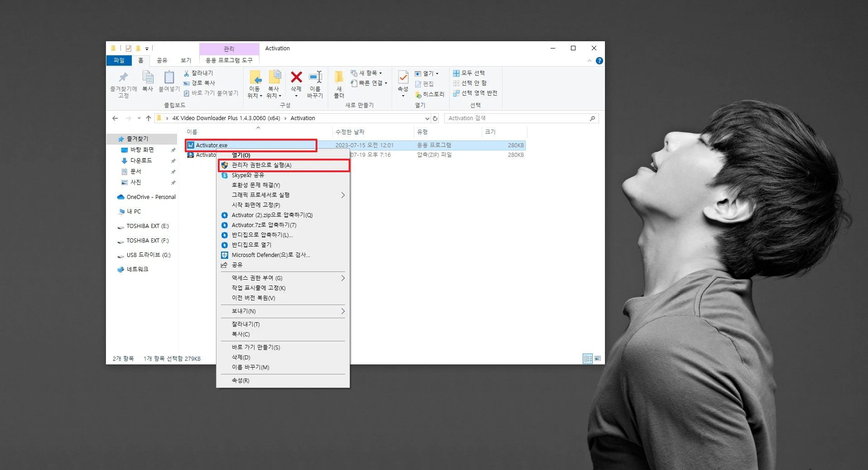Open Easy access (빠른 연결) dropdown

369,83
